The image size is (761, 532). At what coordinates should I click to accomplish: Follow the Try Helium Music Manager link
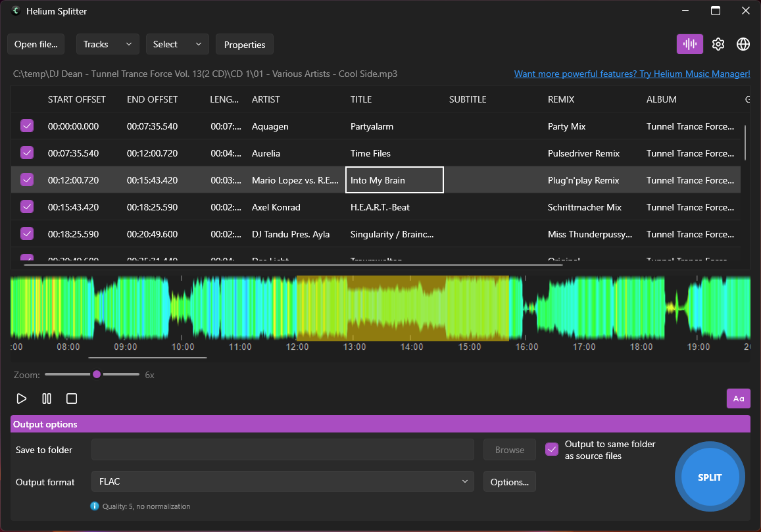click(x=632, y=74)
